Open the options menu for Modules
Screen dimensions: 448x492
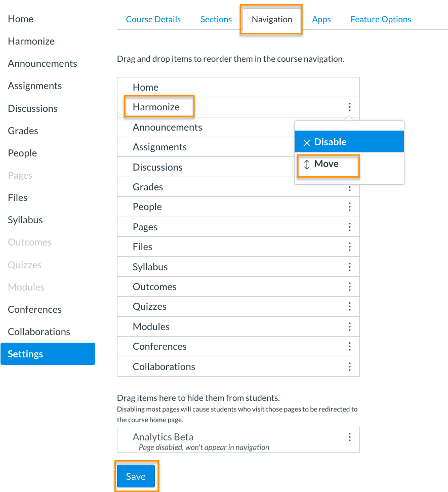tap(350, 326)
